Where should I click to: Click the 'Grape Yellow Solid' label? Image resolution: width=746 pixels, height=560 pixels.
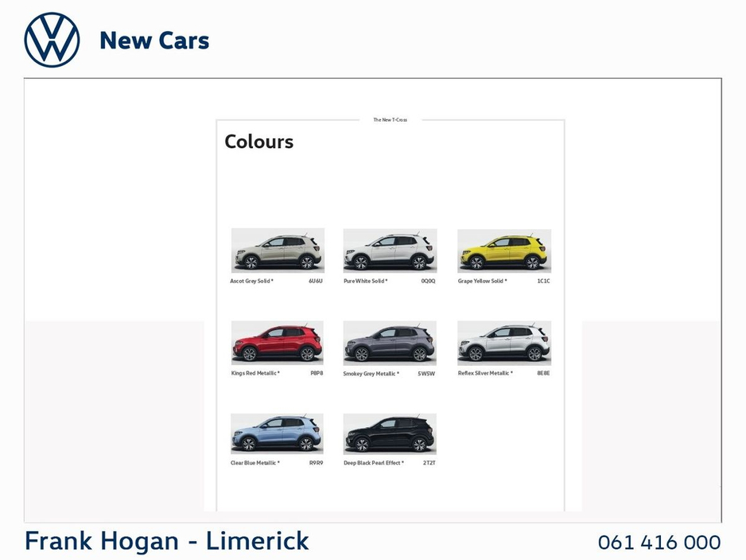[483, 281]
